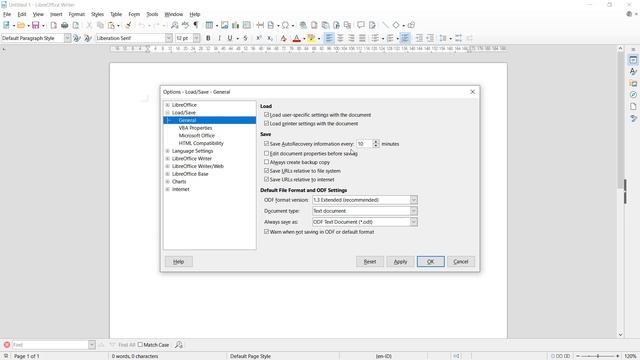Open the Styles menu

[97, 14]
